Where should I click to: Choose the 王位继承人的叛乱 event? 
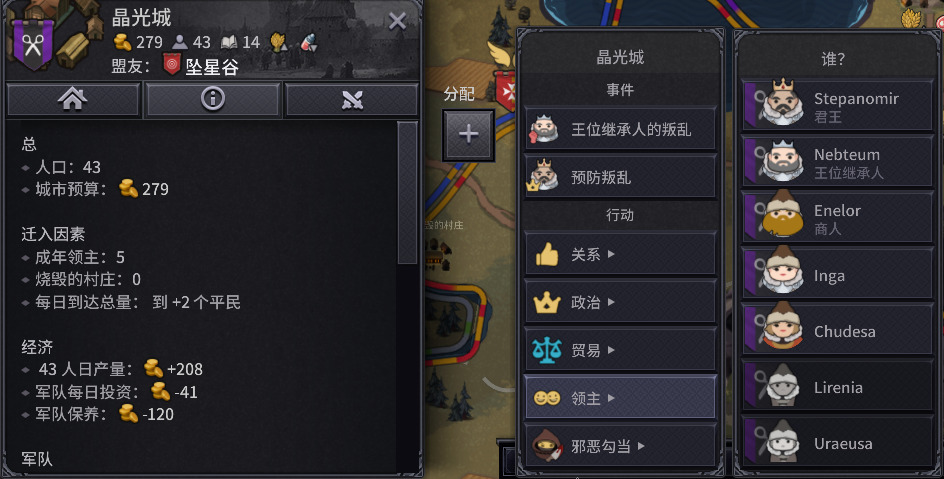click(x=620, y=129)
